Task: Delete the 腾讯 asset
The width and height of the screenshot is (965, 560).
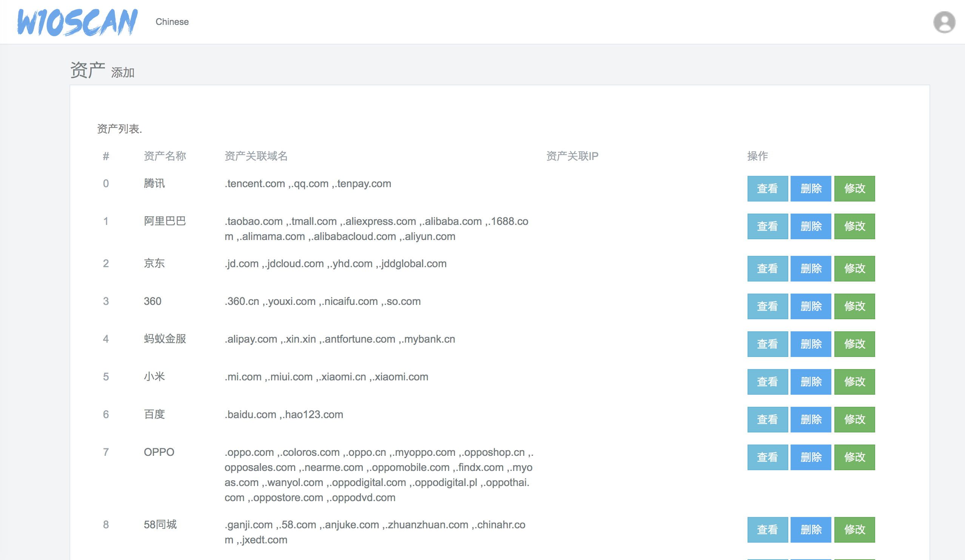Action: (x=811, y=188)
